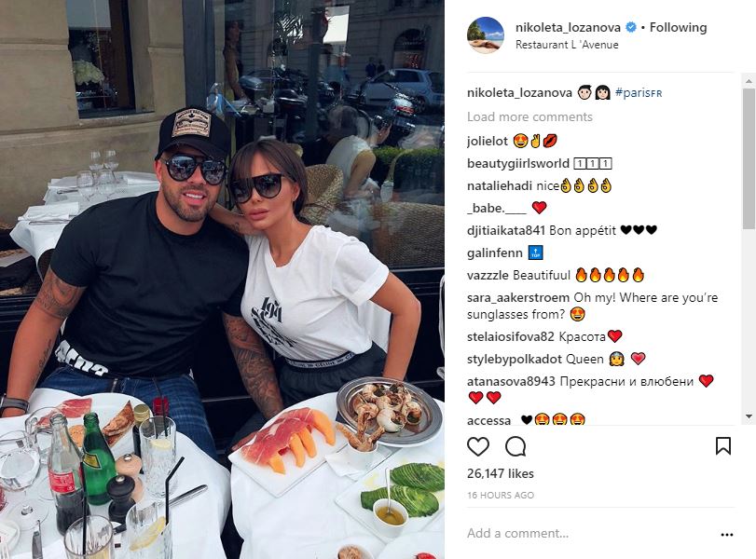Click the restaurant photo of the couple

pos(222,279)
